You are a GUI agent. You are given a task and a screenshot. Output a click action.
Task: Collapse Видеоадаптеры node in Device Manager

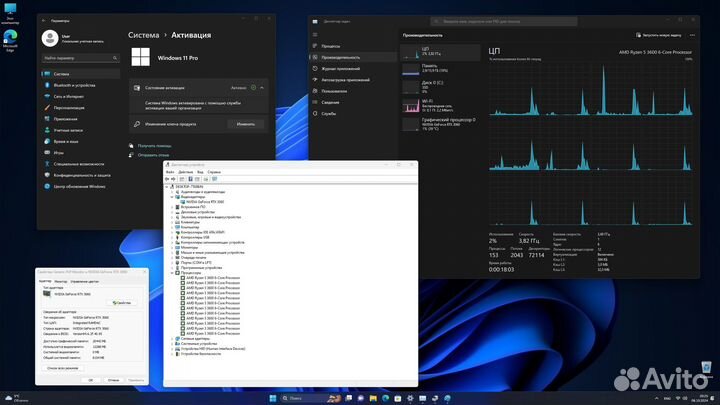172,197
